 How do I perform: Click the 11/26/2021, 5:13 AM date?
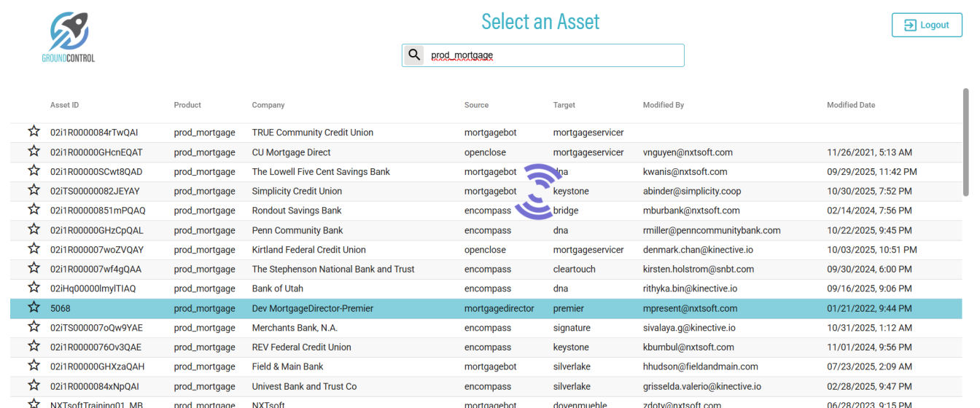pos(869,152)
